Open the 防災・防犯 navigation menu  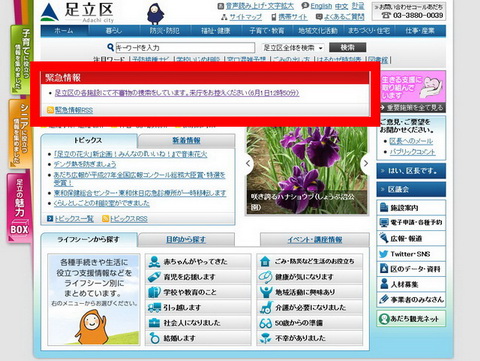pyautogui.click(x=165, y=31)
